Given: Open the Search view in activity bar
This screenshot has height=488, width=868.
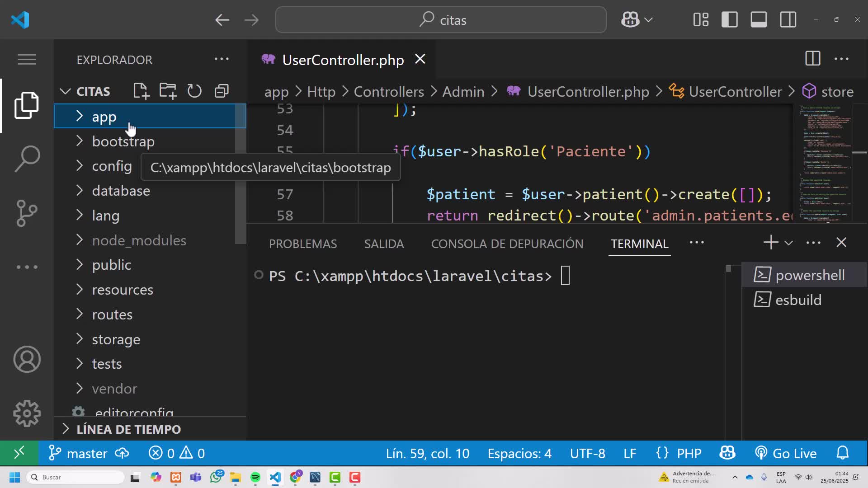Looking at the screenshot, I should pos(27,159).
